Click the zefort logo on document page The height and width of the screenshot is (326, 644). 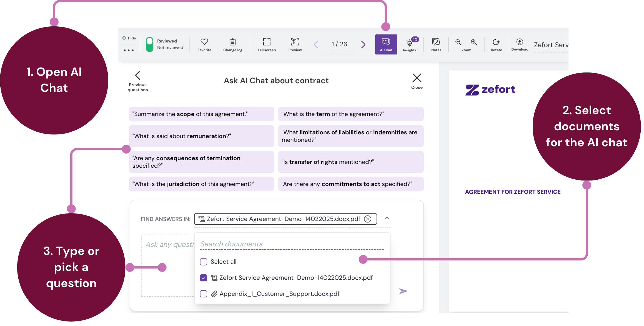490,90
